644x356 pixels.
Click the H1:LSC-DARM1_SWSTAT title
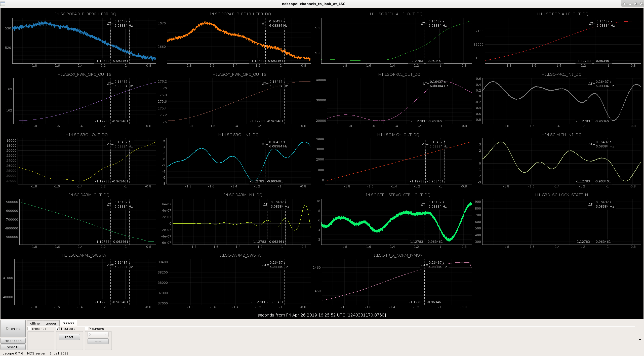[x=85, y=255]
